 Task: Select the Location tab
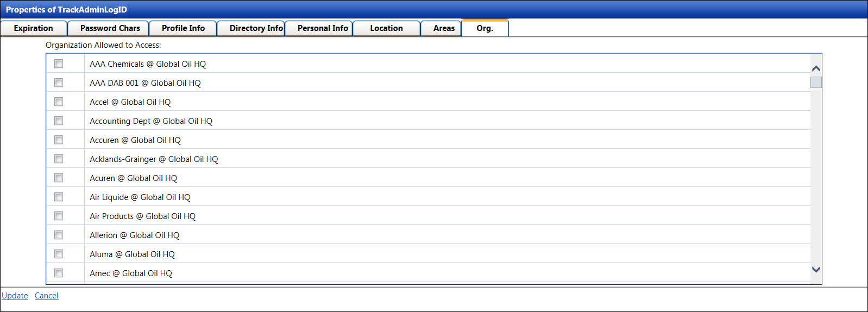tap(386, 28)
